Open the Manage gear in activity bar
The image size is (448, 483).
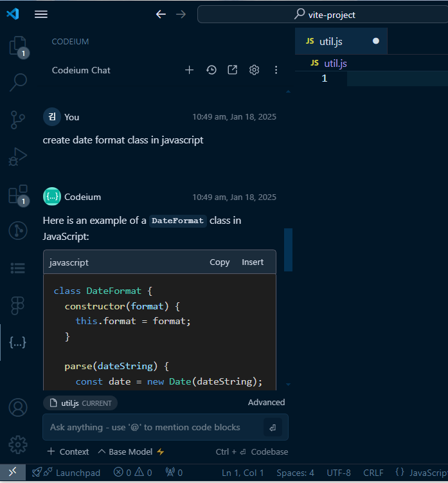click(x=18, y=444)
